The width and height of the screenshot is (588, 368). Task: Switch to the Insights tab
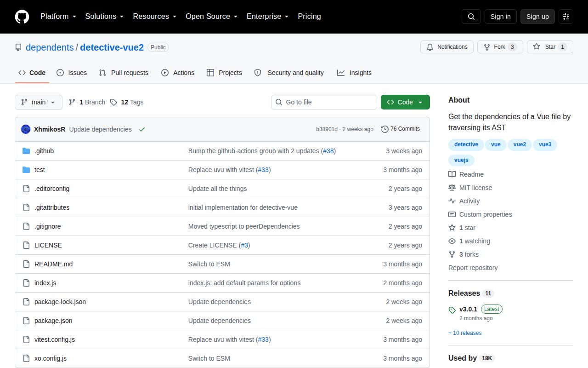point(354,73)
